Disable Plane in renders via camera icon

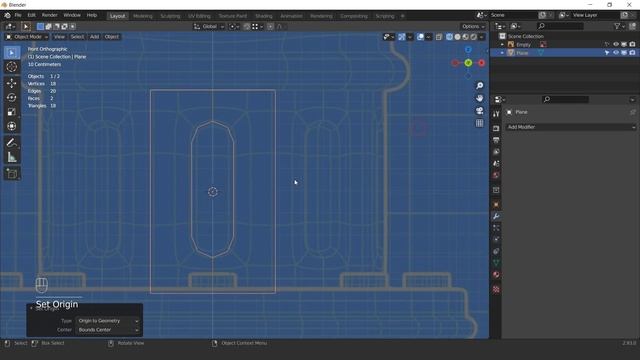[632, 53]
